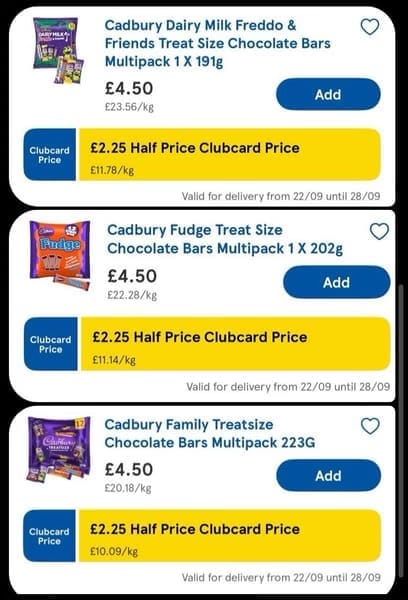The image size is (408, 600).
Task: Tap the £4.50 price of Cadbury Fudge
Action: [132, 276]
